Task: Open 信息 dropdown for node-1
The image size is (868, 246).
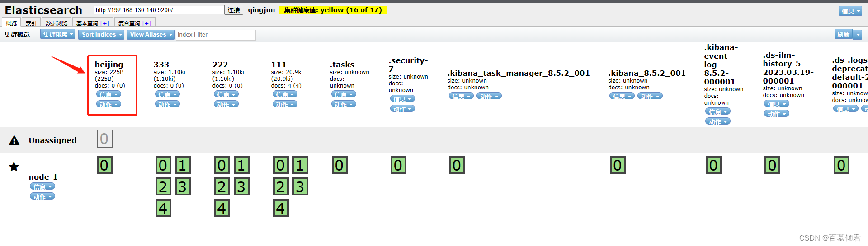Action: [x=42, y=186]
